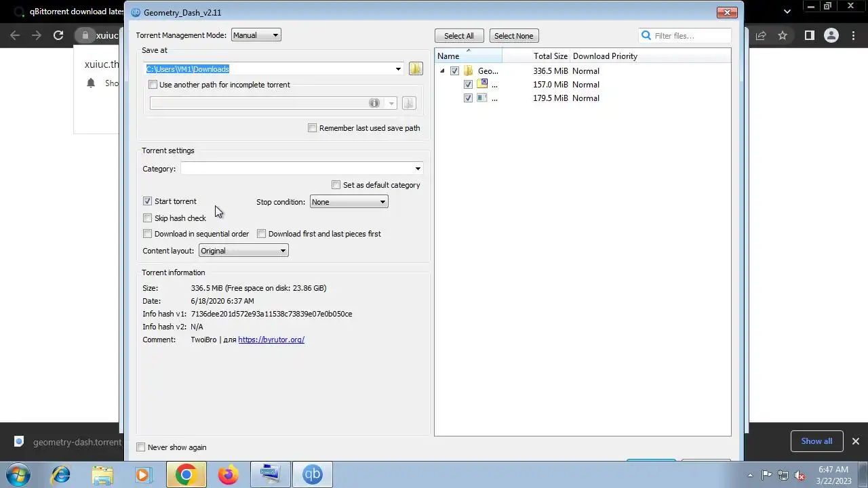Viewport: 868px width, 488px height.
Task: Click Action Center flag in system tray
Action: point(767,475)
